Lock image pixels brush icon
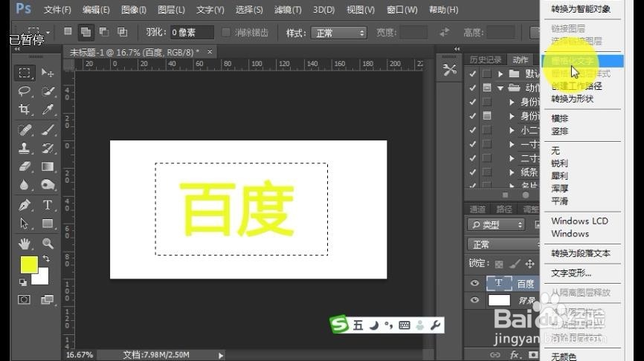Viewport: 644px width, 361px height. (515, 264)
